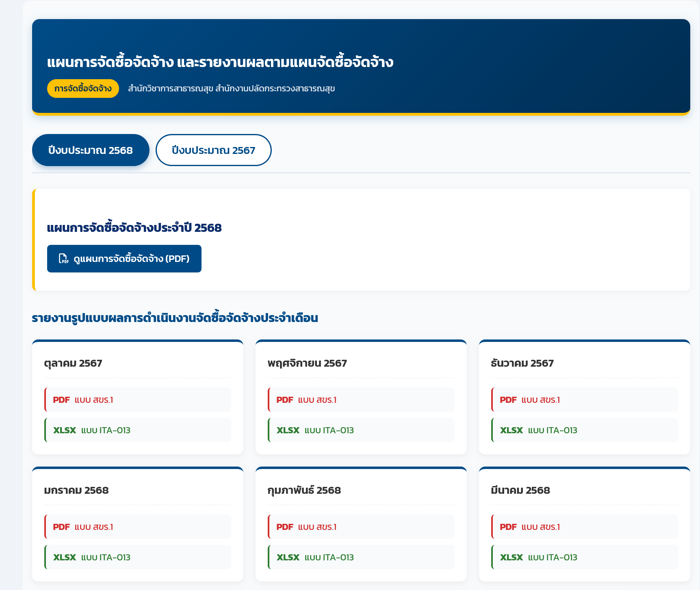Open PDF แบบ สขร.1 for ตุลาคม 2567
This screenshot has width=700, height=590.
point(137,400)
